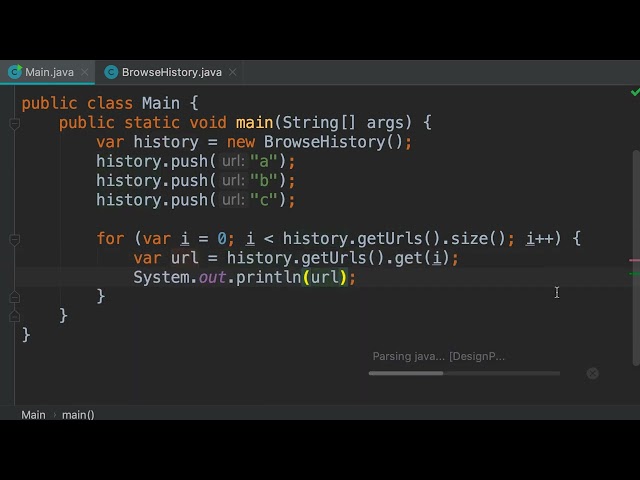The width and height of the screenshot is (640, 480).
Task: Click the pink error stripe marker
Action: coord(634,260)
